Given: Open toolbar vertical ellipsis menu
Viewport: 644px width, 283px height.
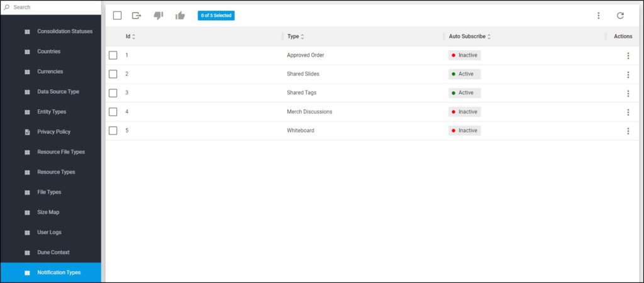Looking at the screenshot, I should pyautogui.click(x=599, y=16).
